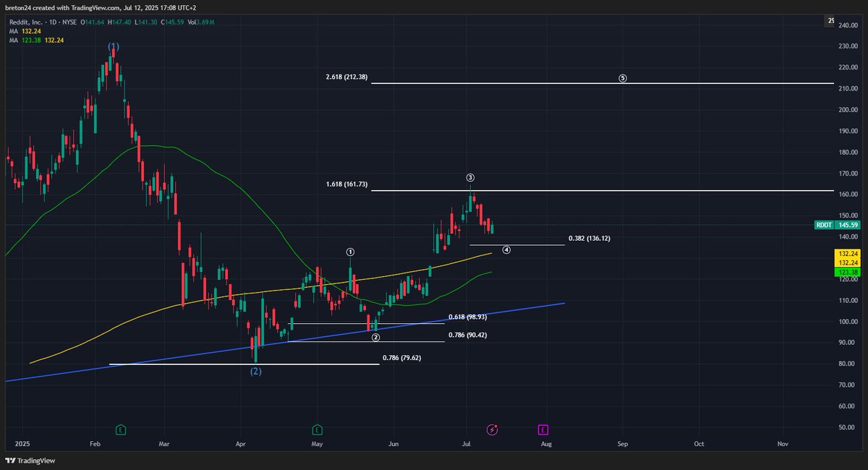The image size is (868, 470).
Task: Click the TradingView logo at bottom left
Action: [30, 461]
